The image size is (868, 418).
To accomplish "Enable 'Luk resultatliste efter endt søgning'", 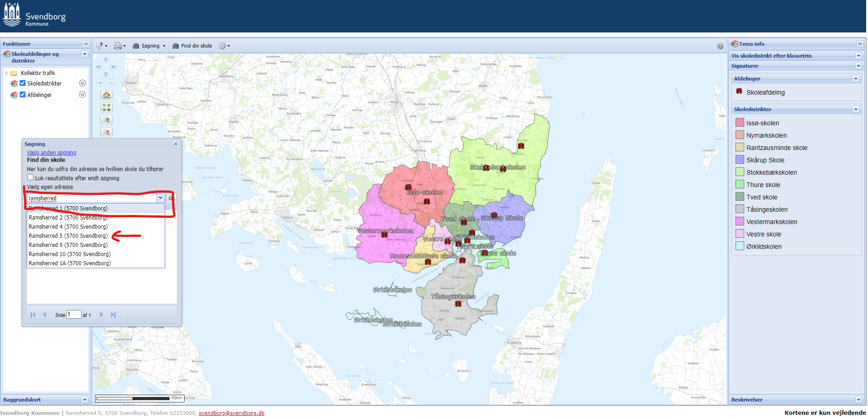I will point(31,178).
